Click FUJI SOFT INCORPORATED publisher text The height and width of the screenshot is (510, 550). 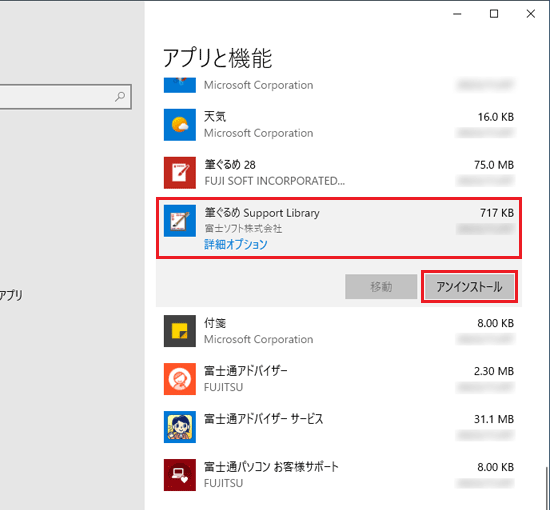coord(275,181)
